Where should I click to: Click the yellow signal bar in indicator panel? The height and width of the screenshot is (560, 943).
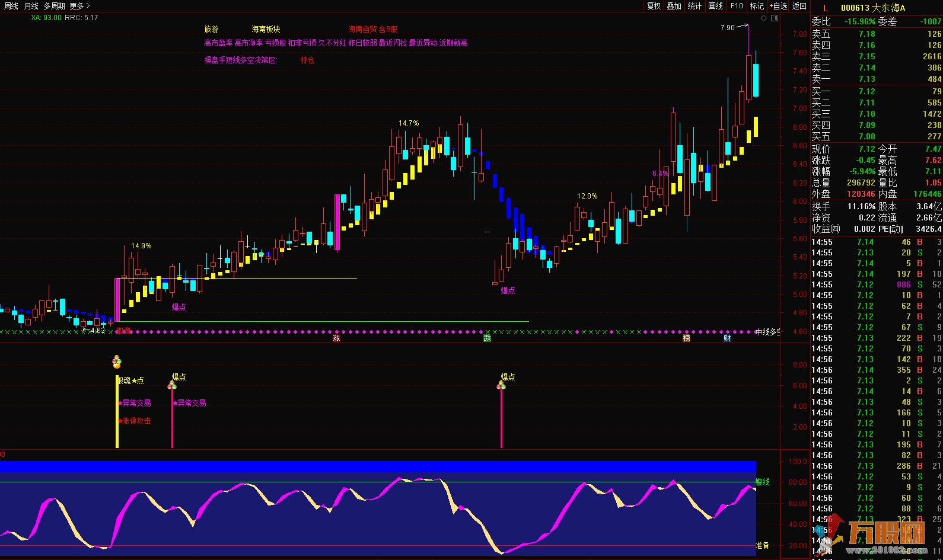pyautogui.click(x=117, y=411)
